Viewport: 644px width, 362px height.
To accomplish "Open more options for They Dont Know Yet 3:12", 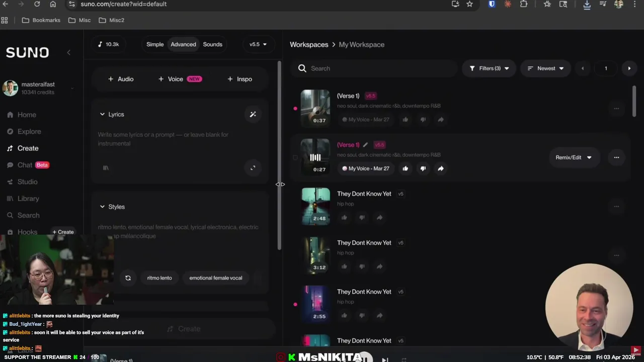I will point(616,255).
